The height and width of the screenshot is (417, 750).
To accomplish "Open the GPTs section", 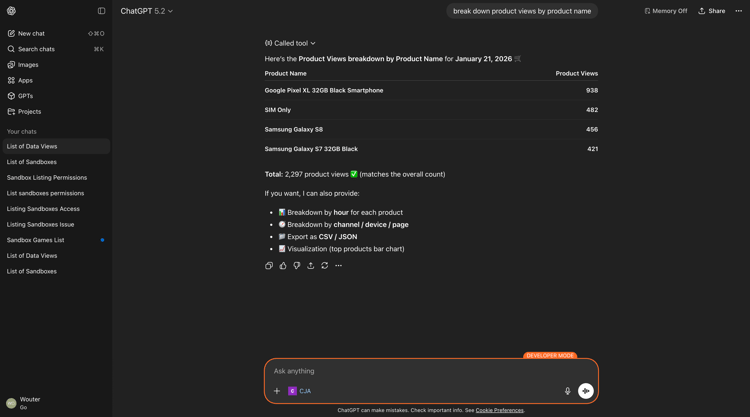I will point(56,96).
